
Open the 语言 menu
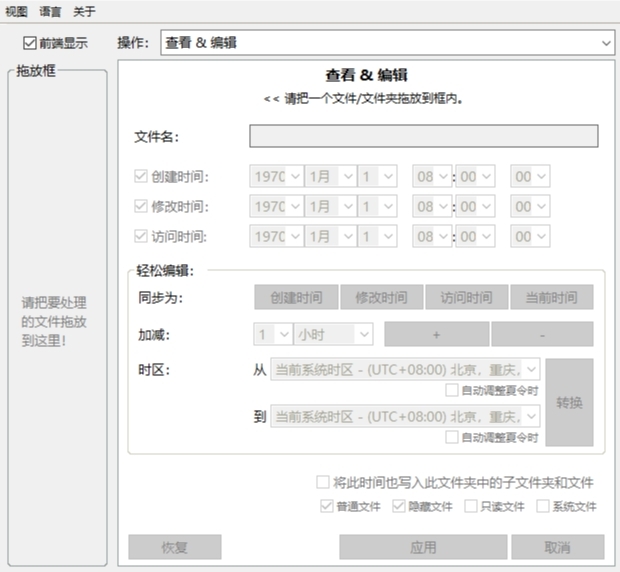tap(50, 11)
